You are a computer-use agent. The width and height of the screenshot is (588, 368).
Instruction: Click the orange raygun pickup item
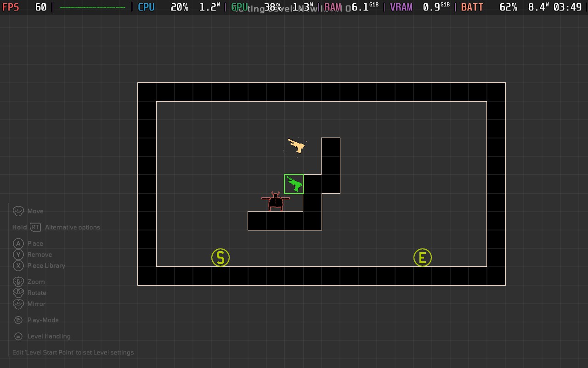click(296, 145)
